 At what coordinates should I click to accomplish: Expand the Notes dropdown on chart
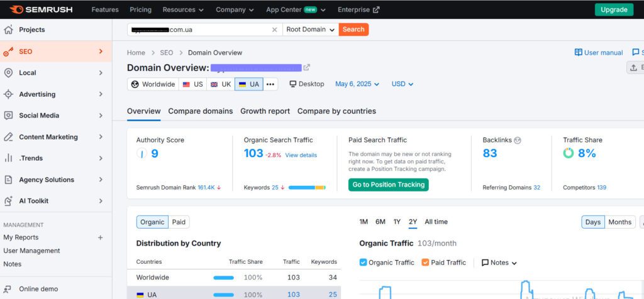499,263
